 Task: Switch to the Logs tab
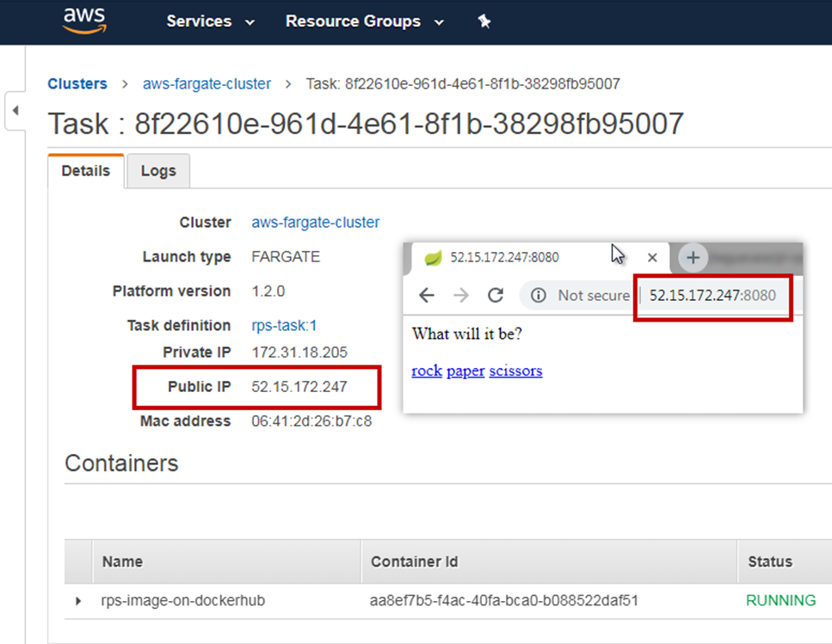point(157,170)
